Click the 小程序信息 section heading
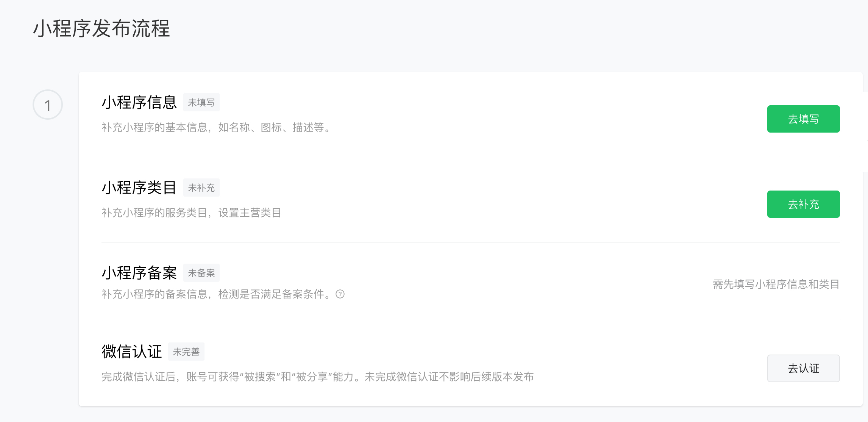The image size is (868, 422). coord(139,102)
